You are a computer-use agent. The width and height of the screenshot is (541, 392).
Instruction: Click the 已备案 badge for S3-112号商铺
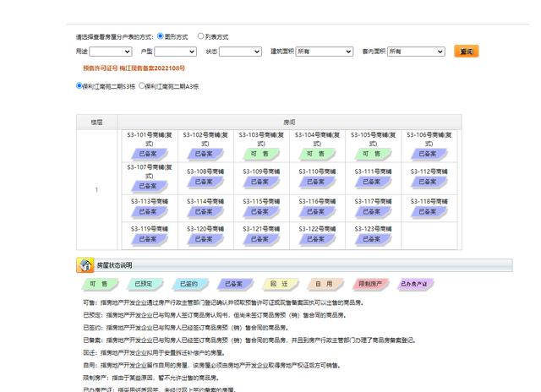(x=429, y=182)
